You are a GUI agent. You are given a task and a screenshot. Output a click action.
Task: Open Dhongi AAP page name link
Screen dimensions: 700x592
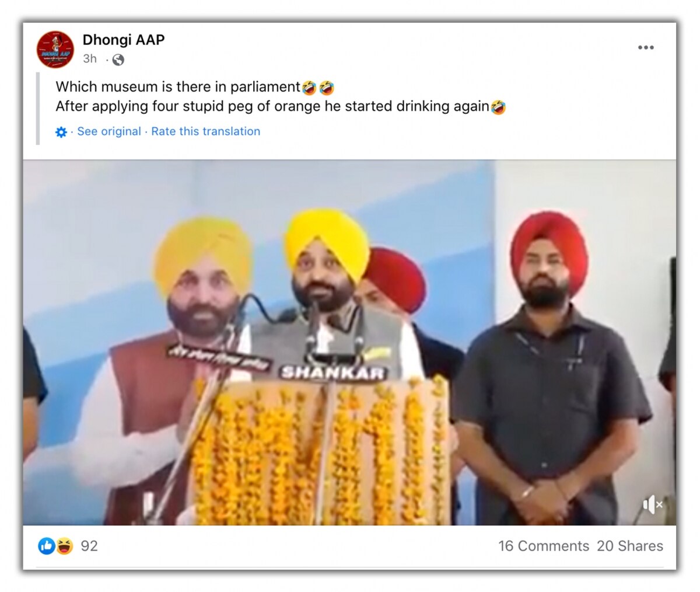click(124, 40)
